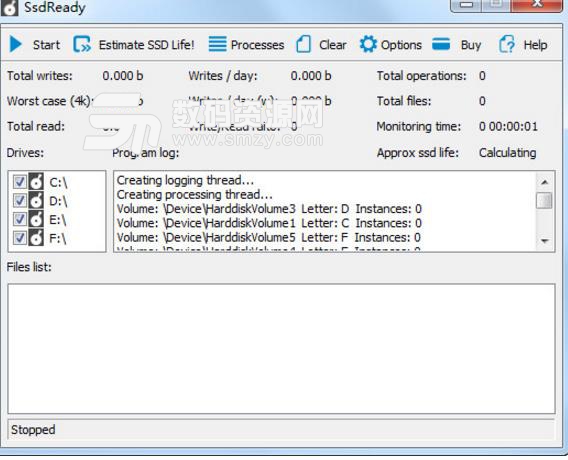
Task: Click the 'Drives:' label
Action: pos(25,153)
